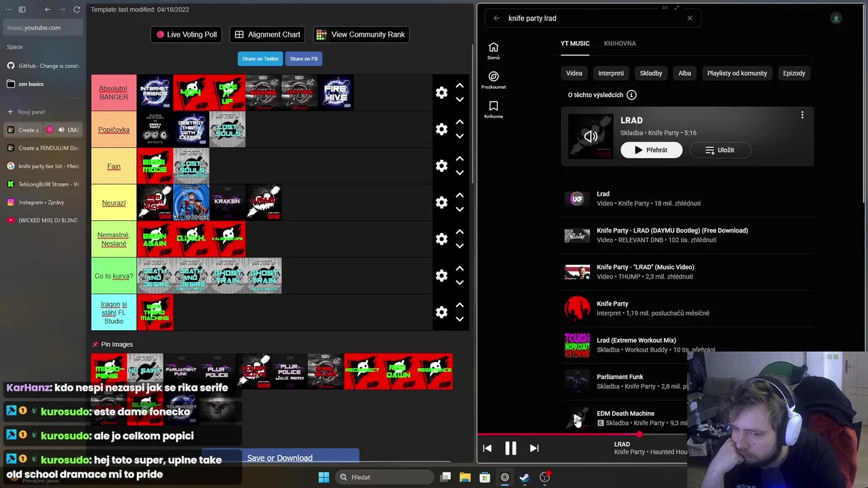
Task: Open Windows Start menu
Action: [323, 477]
